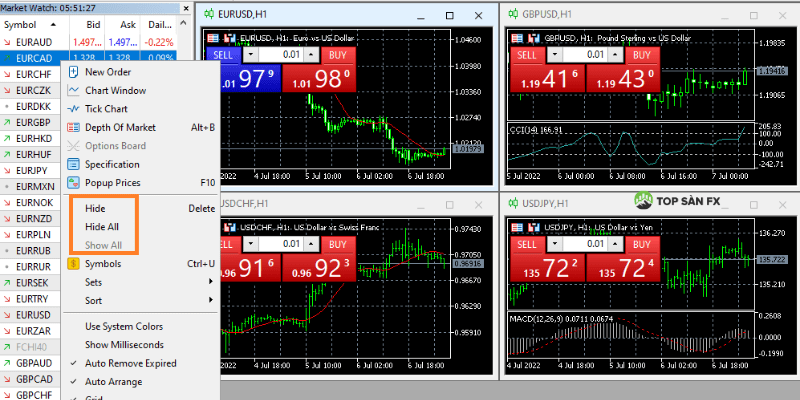
Task: Decrease volume arrow in USDCHF chart
Action: click(x=251, y=244)
